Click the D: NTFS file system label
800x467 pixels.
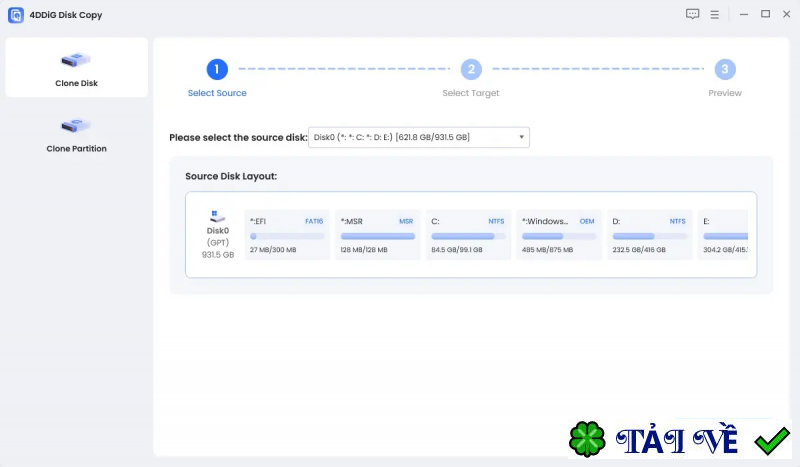point(678,221)
